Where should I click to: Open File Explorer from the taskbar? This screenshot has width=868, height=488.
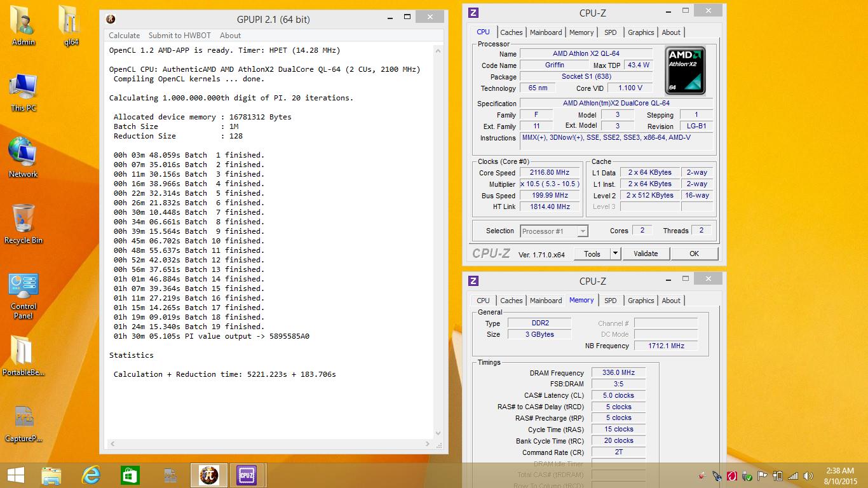tap(51, 475)
